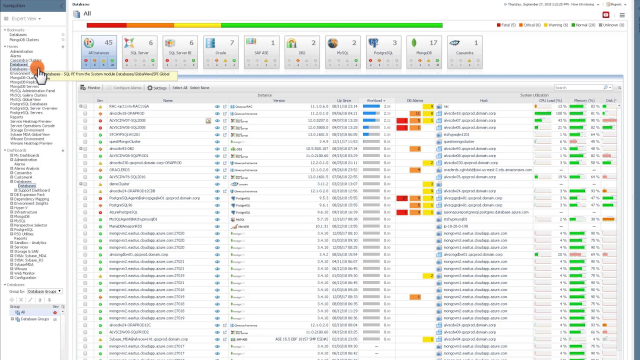Open MySQL Global View home page
This screenshot has height=360, width=640.
[x=25, y=100]
